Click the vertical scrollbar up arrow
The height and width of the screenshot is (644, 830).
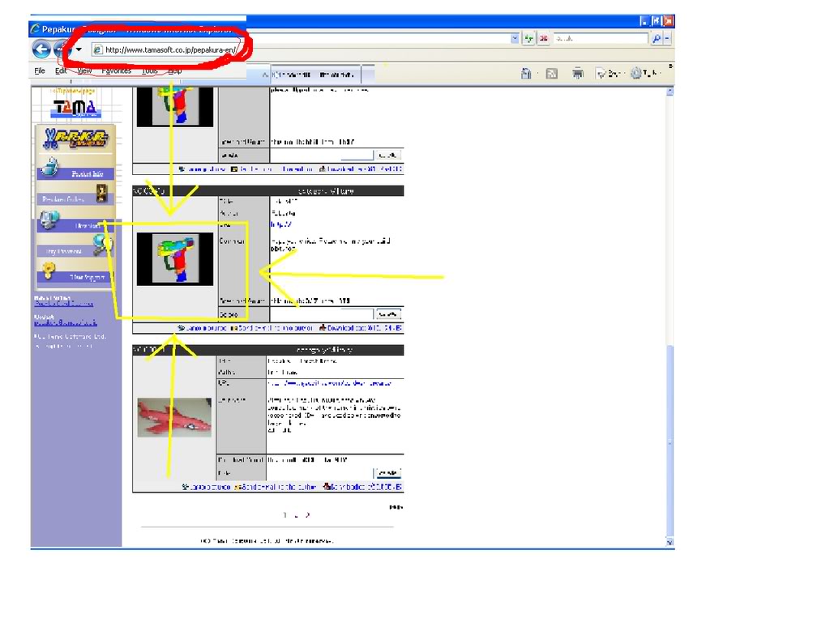[x=670, y=92]
